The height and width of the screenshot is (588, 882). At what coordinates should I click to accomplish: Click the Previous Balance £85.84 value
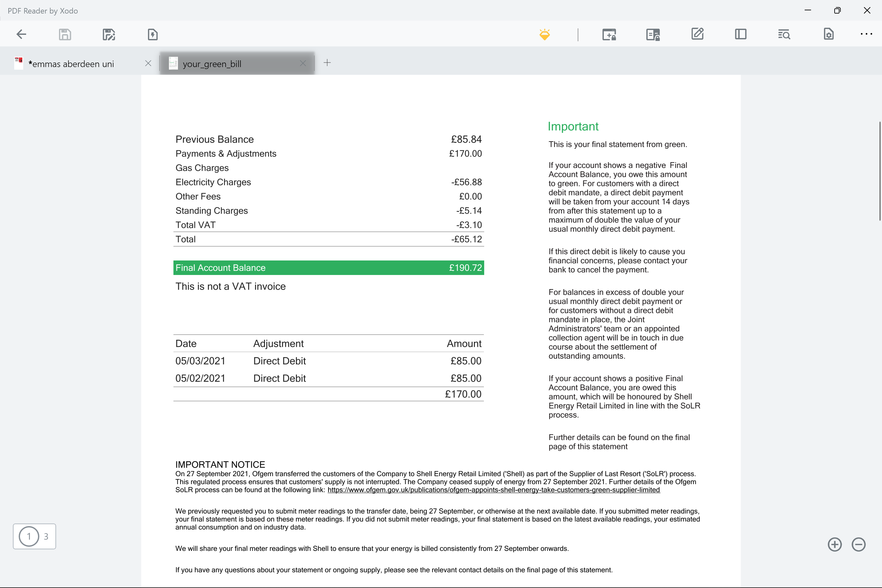point(466,139)
